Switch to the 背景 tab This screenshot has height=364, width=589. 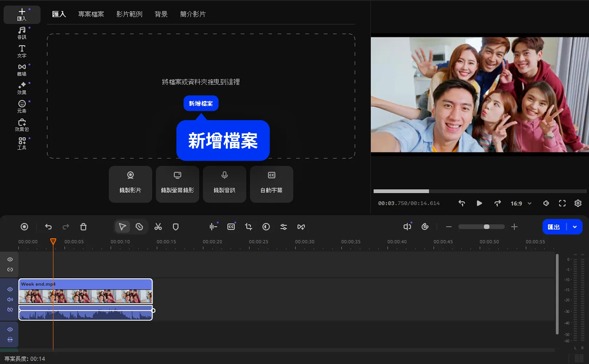[161, 14]
